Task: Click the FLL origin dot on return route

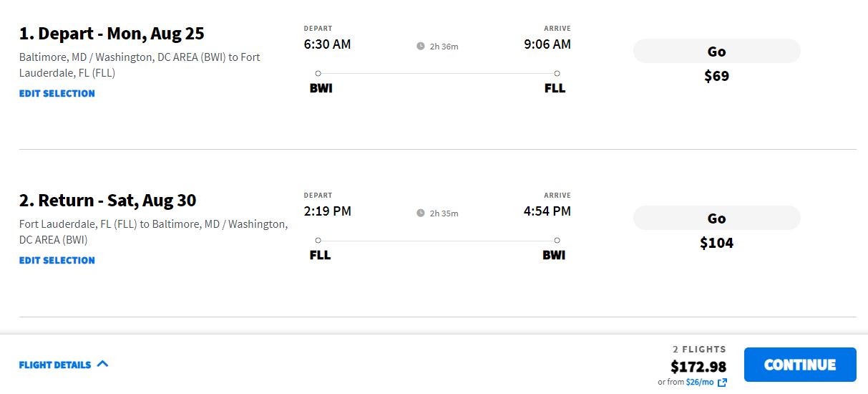Action: tap(318, 240)
